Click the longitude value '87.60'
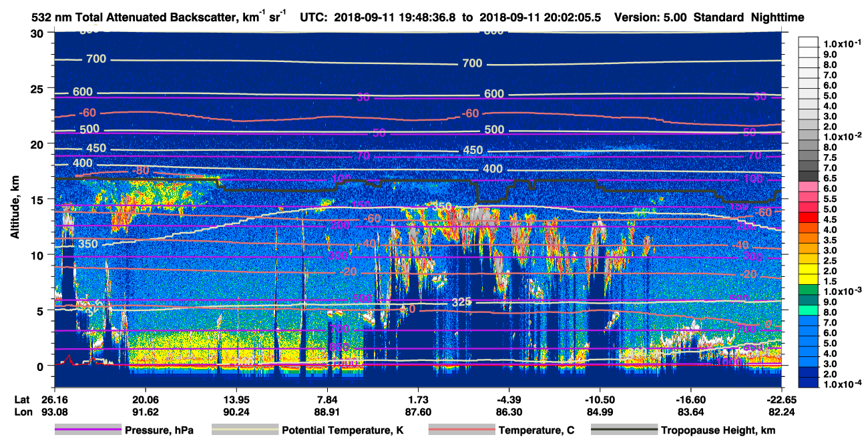This screenshot has height=445, width=868. coord(418,412)
